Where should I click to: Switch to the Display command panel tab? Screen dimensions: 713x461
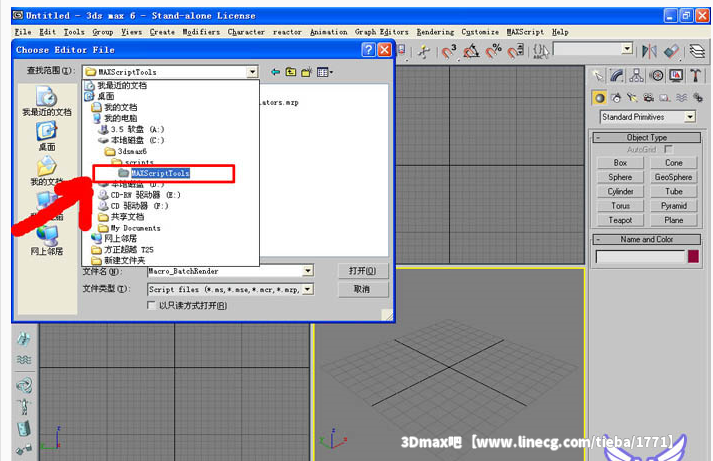[x=676, y=75]
